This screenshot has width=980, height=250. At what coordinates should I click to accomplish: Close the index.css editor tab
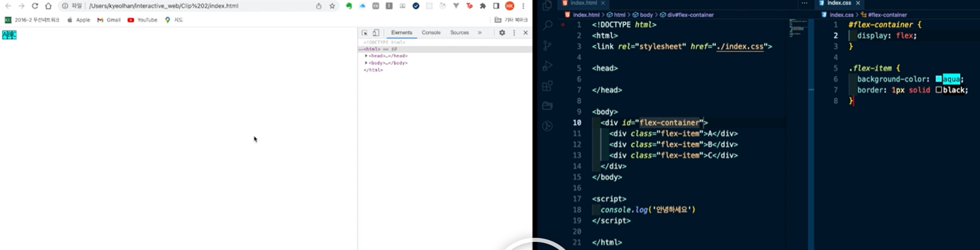[858, 3]
